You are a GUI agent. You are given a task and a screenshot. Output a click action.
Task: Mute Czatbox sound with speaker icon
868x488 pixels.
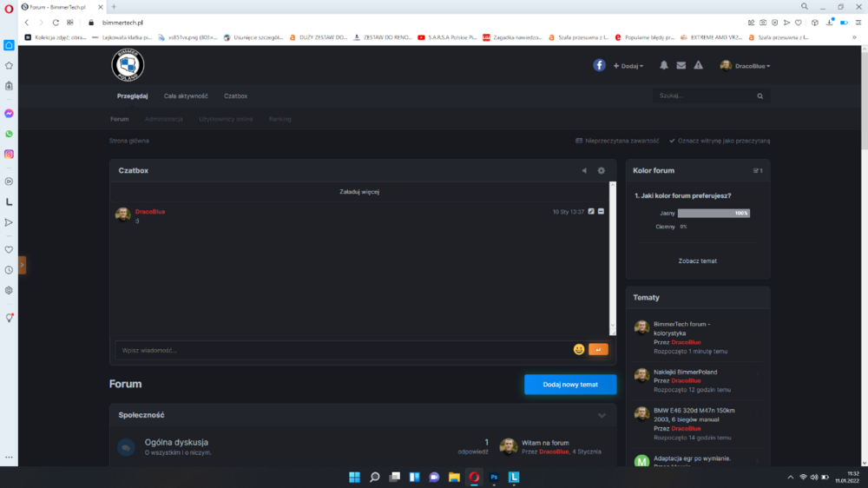click(584, 170)
